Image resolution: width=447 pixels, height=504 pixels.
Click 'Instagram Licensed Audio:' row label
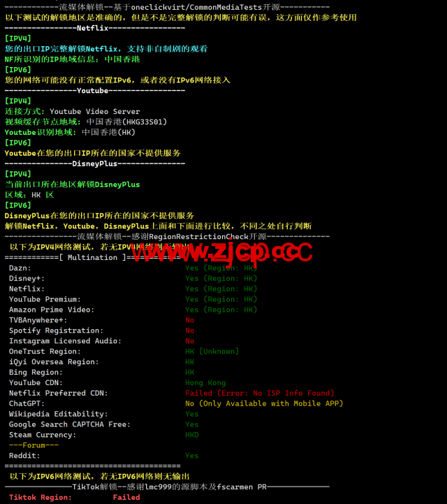click(x=65, y=341)
